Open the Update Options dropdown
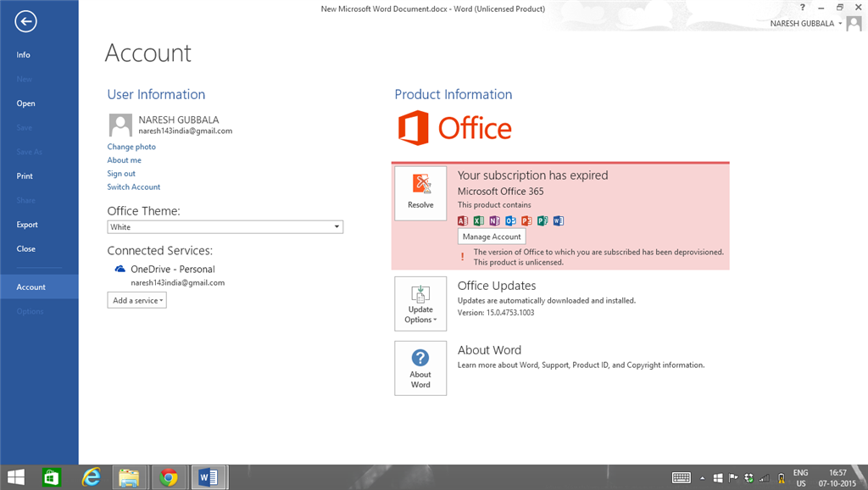 point(420,303)
